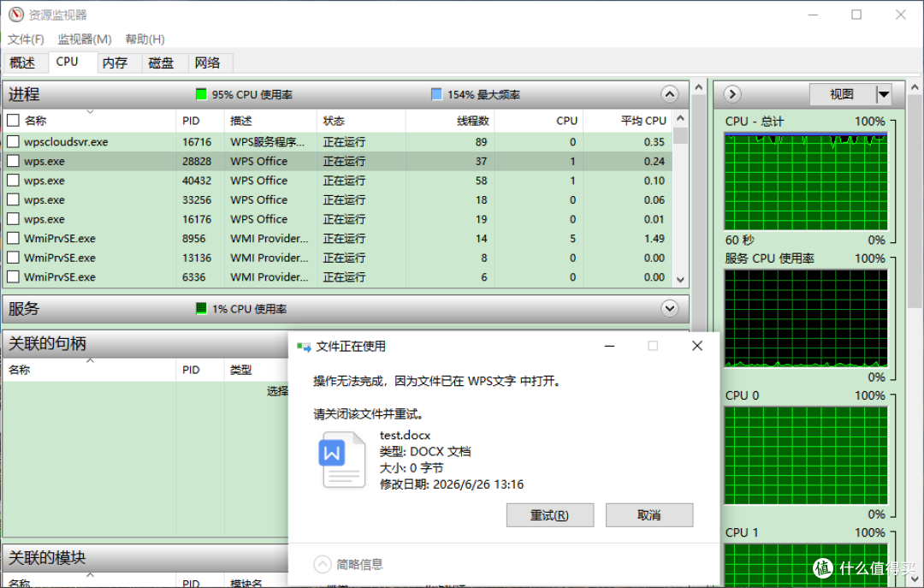The image size is (924, 588).
Task: Open the 监视器(M) menu
Action: coord(84,39)
